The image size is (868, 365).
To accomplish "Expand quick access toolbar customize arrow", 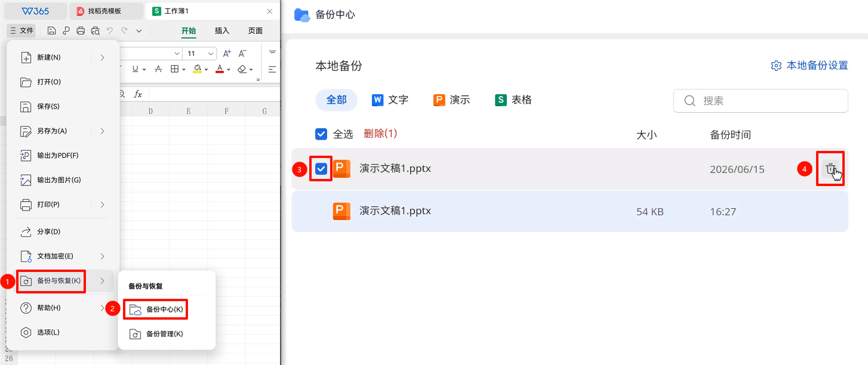I will point(139,30).
